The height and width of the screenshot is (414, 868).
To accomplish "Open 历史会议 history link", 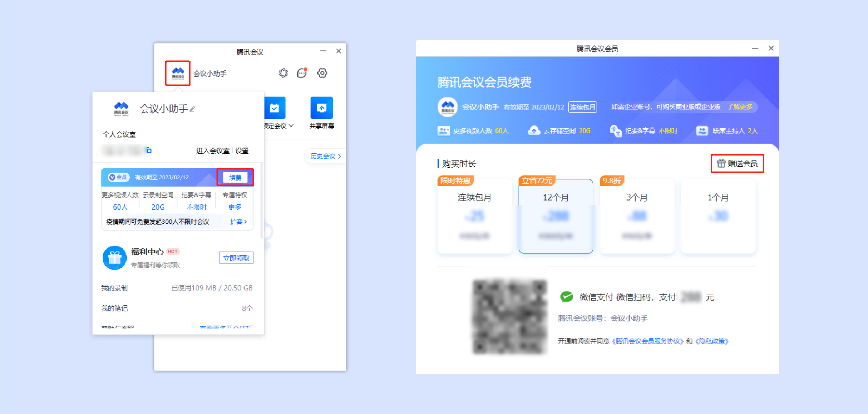I will coord(325,156).
